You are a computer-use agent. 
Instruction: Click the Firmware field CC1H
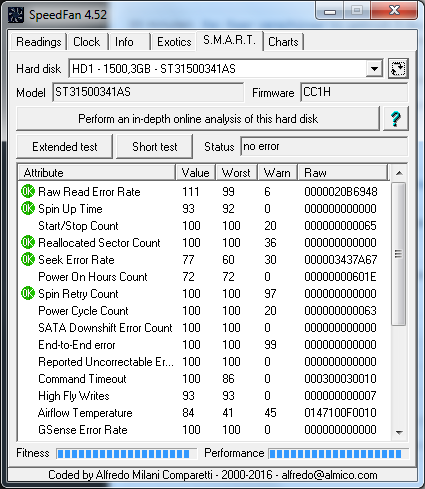click(x=354, y=92)
